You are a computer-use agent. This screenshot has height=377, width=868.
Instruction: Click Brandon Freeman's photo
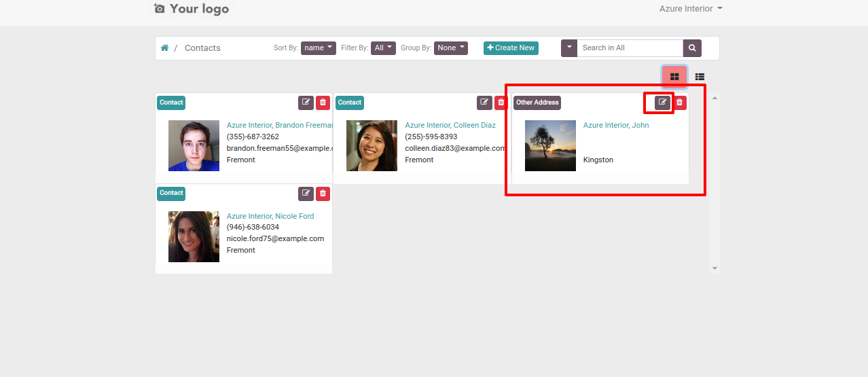[x=194, y=145]
